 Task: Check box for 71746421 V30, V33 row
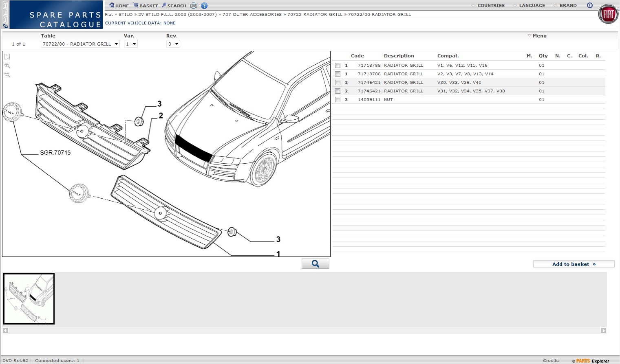338,82
